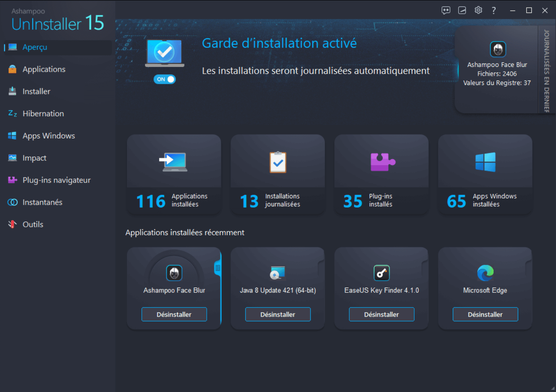This screenshot has height=392, width=556.
Task: Open the 35 Plug-ins installés tile
Action: [x=382, y=174]
